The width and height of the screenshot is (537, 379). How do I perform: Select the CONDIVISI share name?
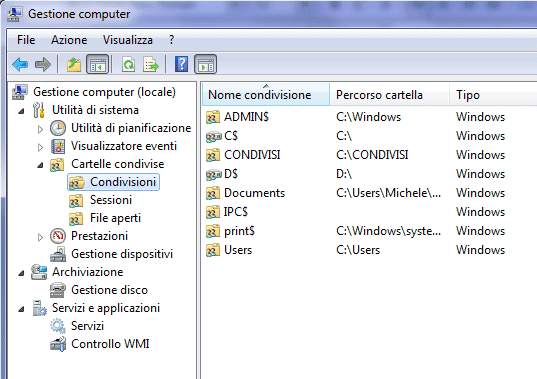pyautogui.click(x=252, y=155)
